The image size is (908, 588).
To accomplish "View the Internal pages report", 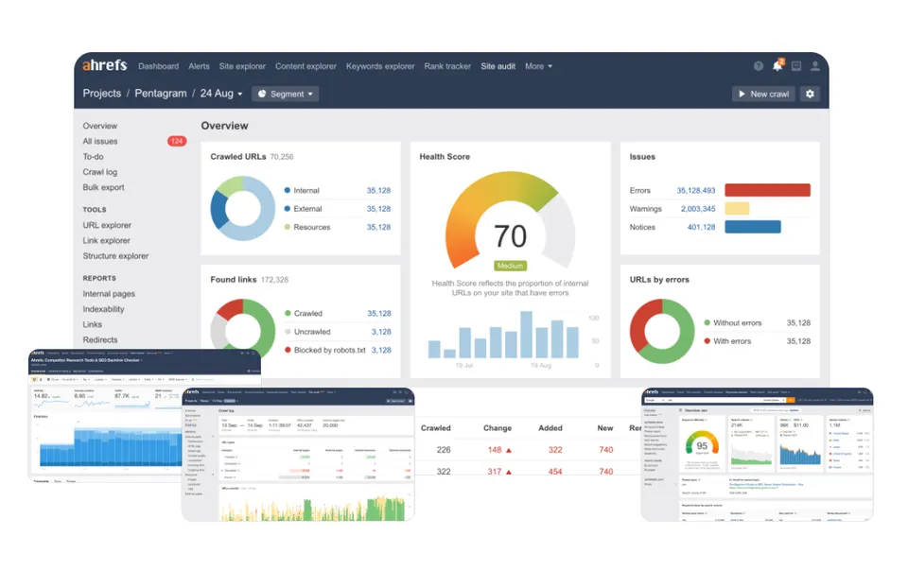I will pos(108,294).
